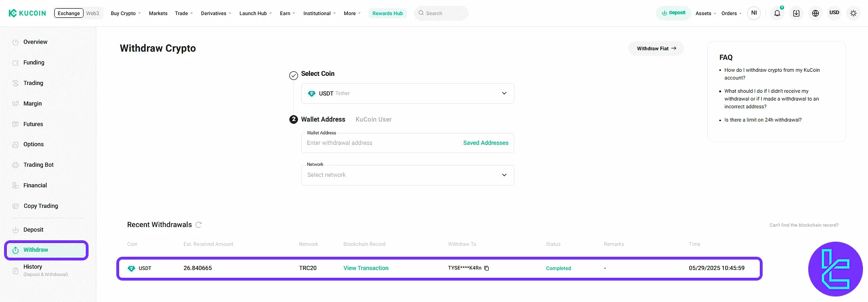Click the Withdraw Fiat button
Viewport: 868px width, 302px height.
pyautogui.click(x=656, y=48)
